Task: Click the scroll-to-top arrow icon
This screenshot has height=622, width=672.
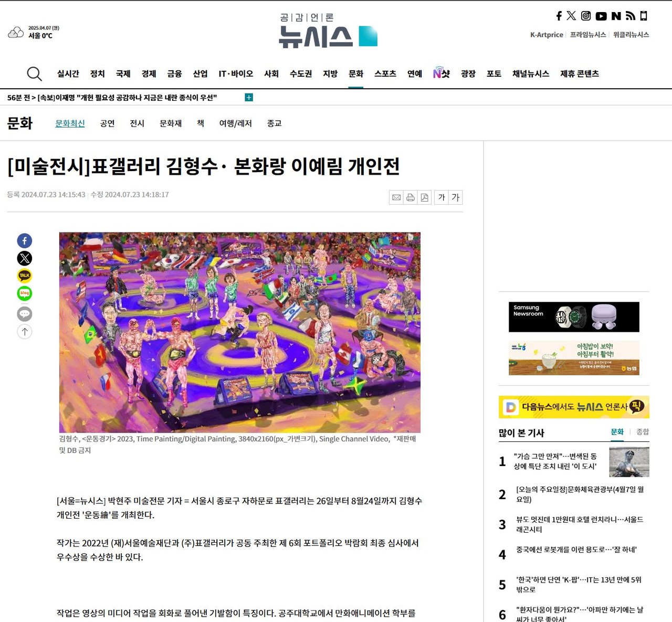Action: tap(25, 331)
